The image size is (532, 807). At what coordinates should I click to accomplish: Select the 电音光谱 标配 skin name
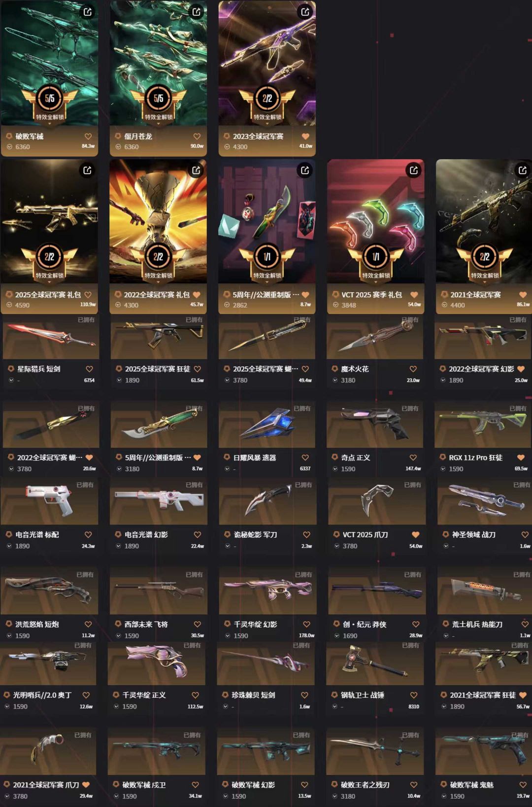pyautogui.click(x=37, y=534)
